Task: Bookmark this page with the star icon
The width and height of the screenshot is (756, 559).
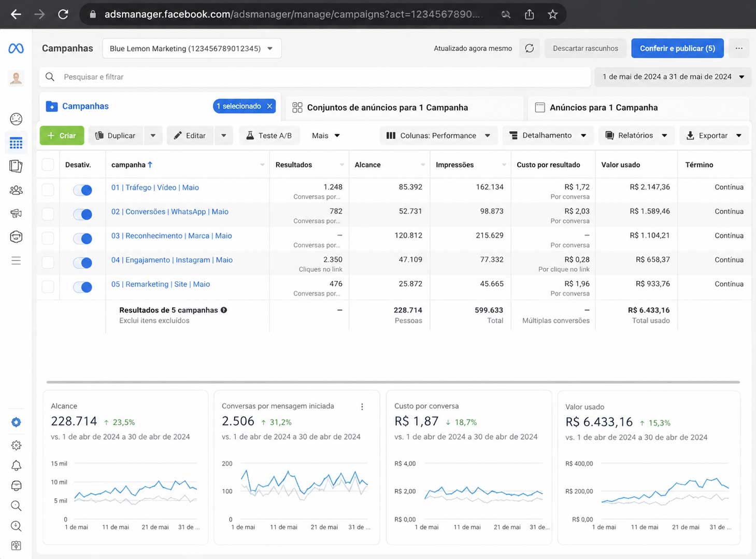Action: pyautogui.click(x=552, y=15)
